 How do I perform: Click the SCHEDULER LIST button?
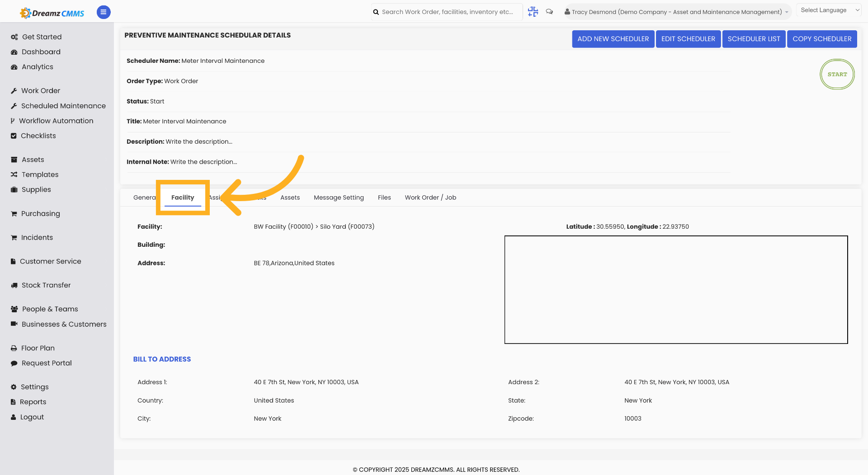(754, 39)
